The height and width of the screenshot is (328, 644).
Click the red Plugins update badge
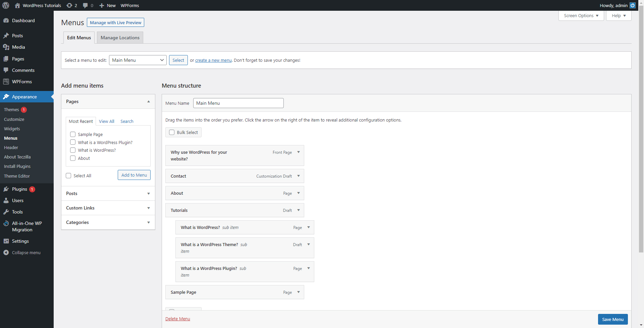32,189
